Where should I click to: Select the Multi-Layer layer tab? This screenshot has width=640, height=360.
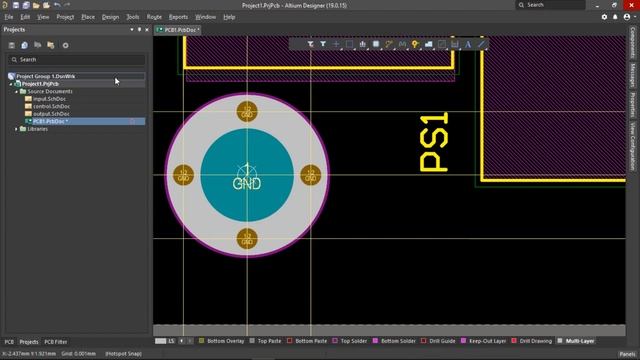click(x=576, y=341)
